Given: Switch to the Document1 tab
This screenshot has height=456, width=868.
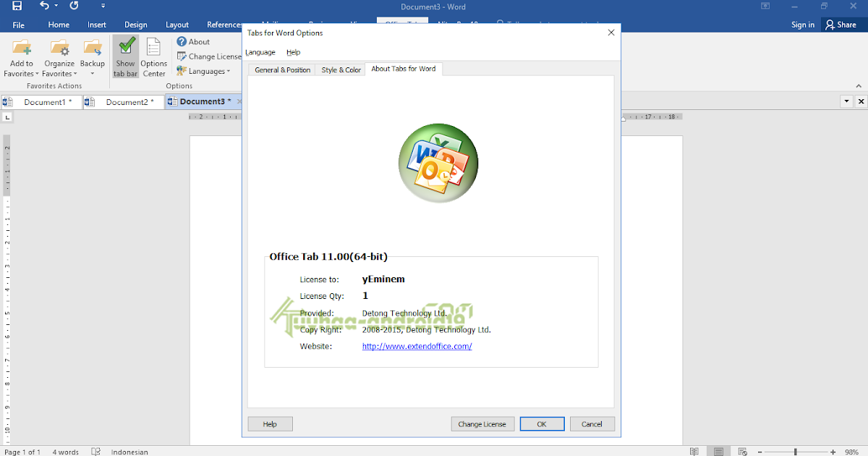Looking at the screenshot, I should (x=41, y=102).
